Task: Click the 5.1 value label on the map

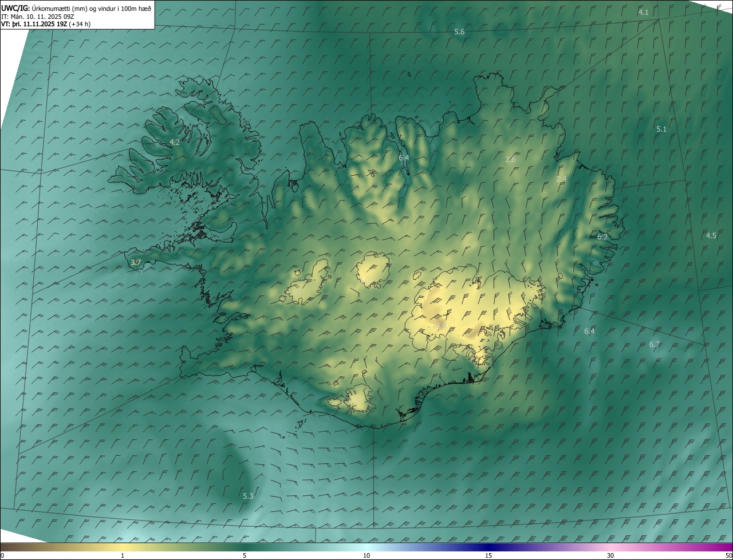Action: [x=661, y=129]
